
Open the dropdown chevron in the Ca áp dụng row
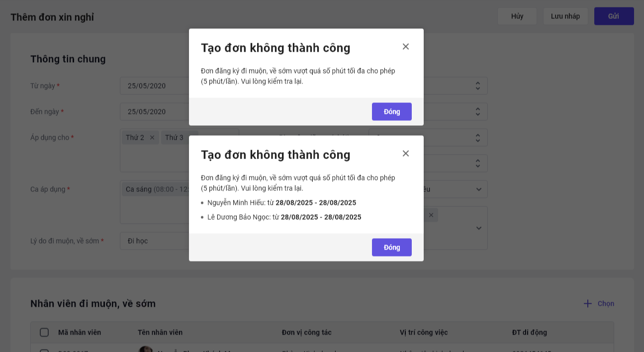[478, 189]
